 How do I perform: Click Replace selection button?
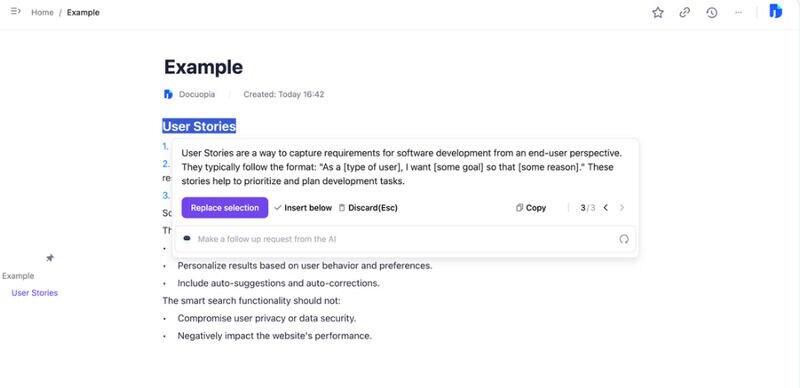(x=224, y=208)
